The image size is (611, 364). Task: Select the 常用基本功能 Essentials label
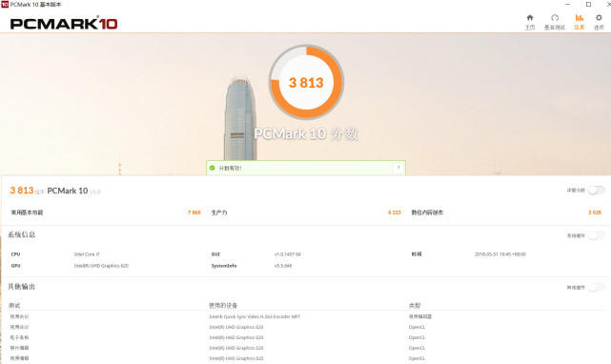pyautogui.click(x=27, y=212)
